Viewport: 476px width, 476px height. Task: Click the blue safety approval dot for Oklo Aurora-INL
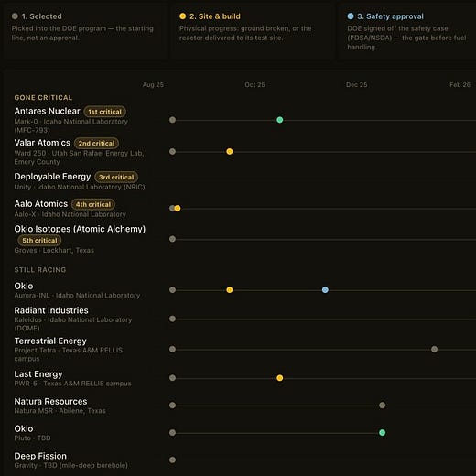[x=325, y=289]
